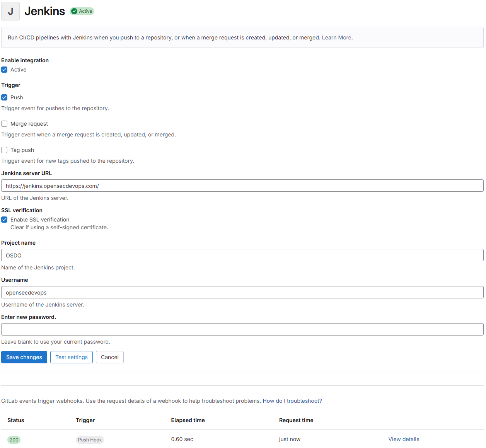Click 'Clear if using a self-signed certificate' text

pos(59,227)
